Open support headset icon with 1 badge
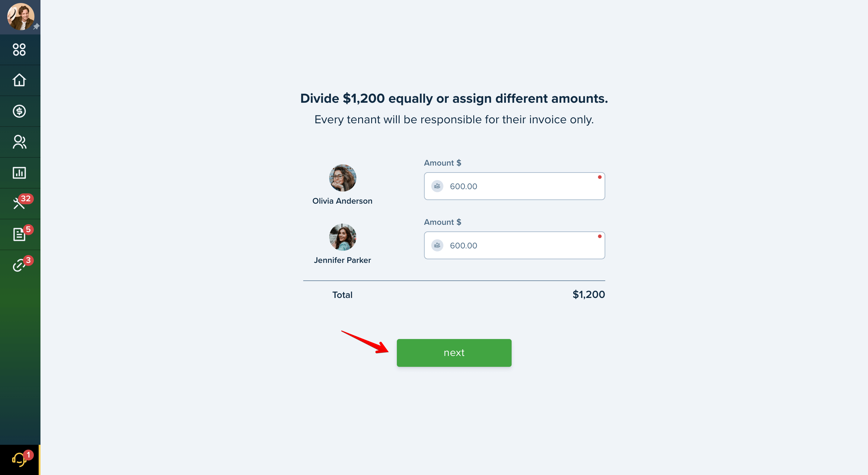Image resolution: width=868 pixels, height=475 pixels. (19, 460)
